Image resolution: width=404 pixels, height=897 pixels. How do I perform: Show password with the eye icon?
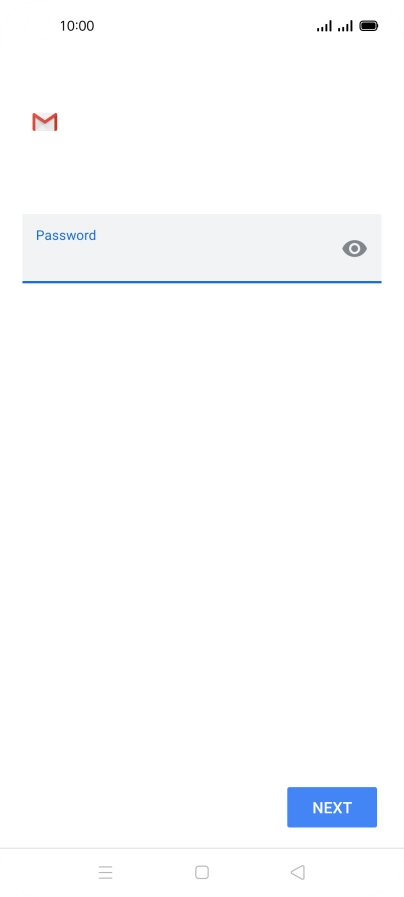click(354, 248)
